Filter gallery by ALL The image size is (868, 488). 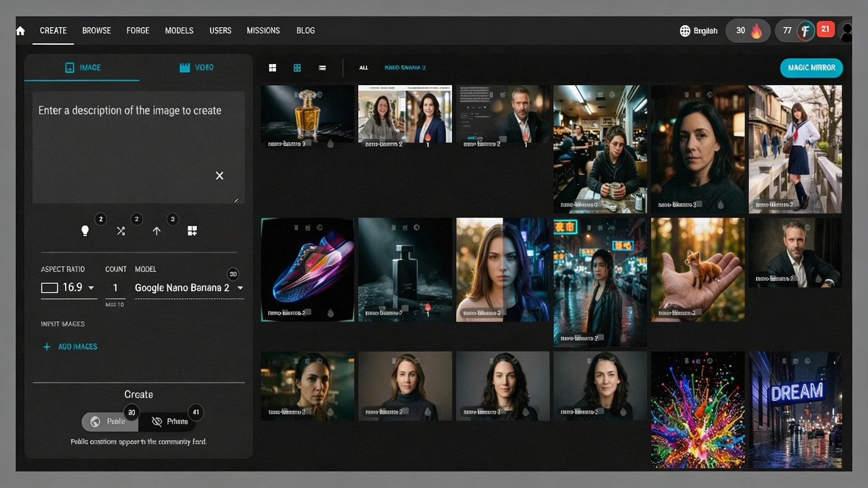pos(363,68)
